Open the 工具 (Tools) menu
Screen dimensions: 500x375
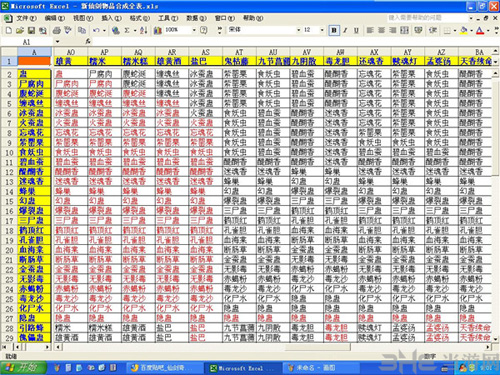(x=168, y=18)
